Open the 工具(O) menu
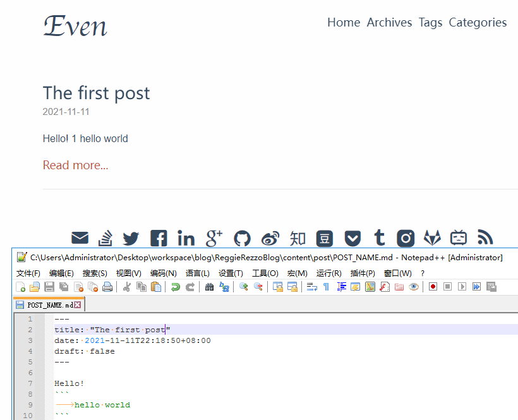The height and width of the screenshot is (420, 518). point(265,273)
